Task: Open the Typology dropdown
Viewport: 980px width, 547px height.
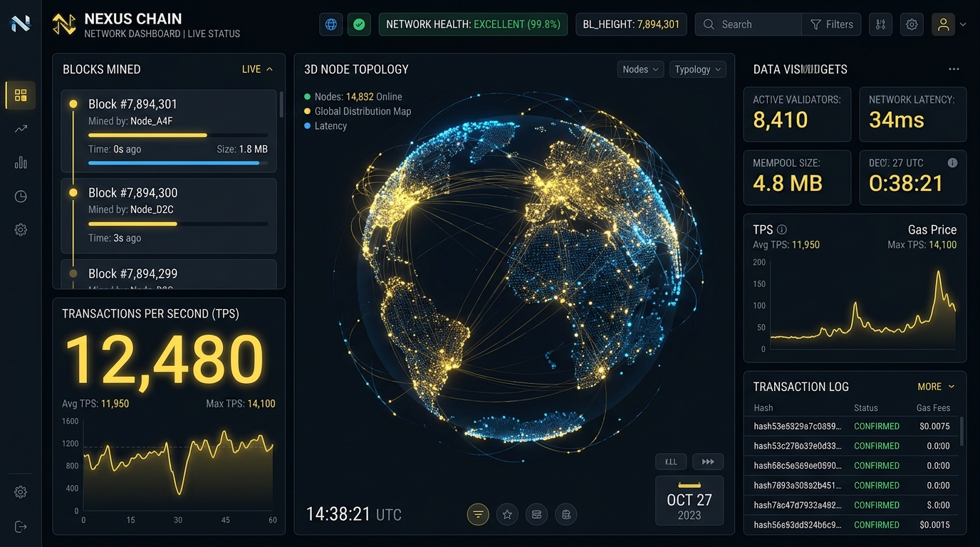Action: click(697, 69)
